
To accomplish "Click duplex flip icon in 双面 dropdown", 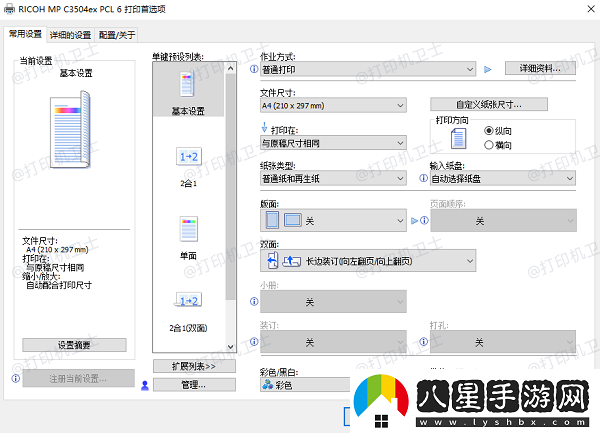I will (272, 260).
